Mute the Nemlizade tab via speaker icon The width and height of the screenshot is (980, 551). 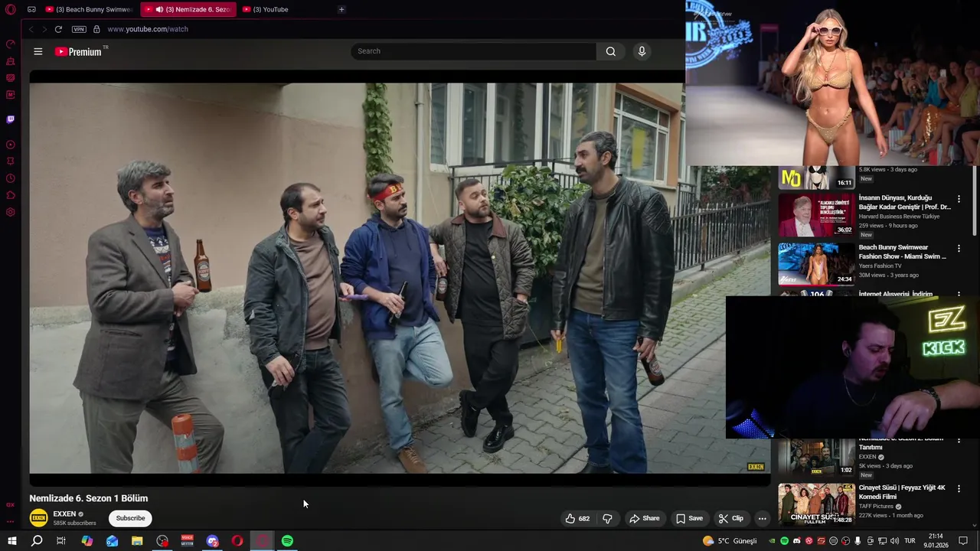(x=159, y=9)
